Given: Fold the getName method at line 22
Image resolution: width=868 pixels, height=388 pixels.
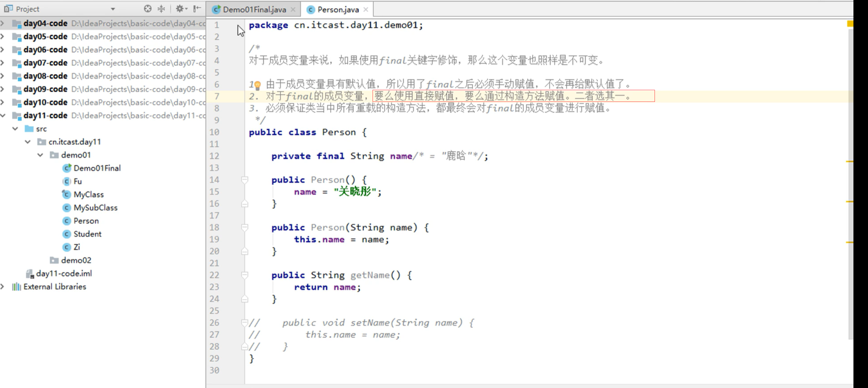Looking at the screenshot, I should [245, 275].
